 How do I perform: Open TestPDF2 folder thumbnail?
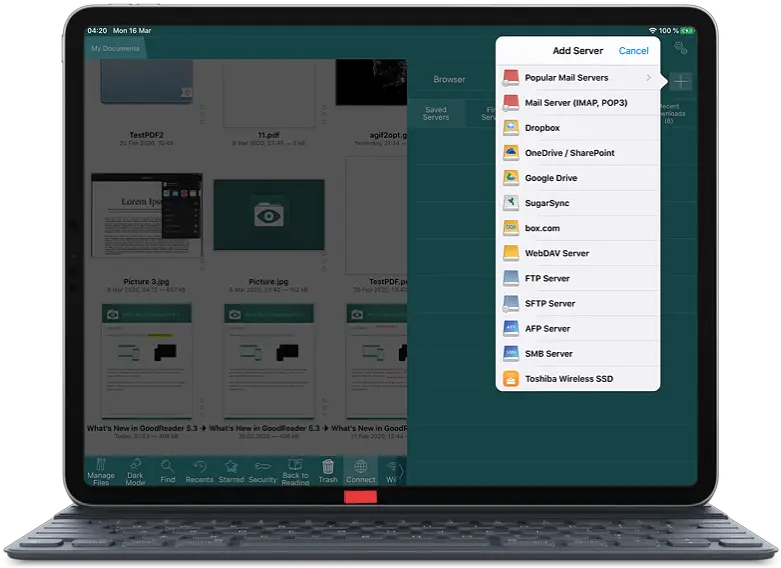[x=146, y=82]
